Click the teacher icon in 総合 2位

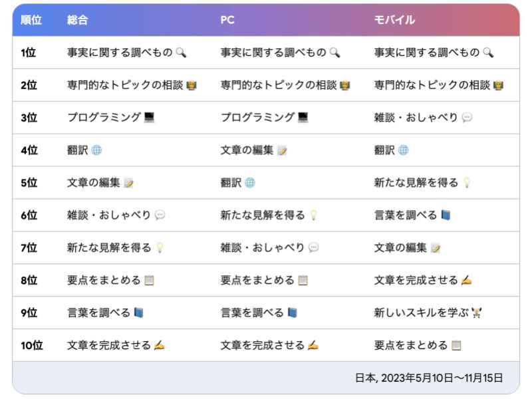pos(192,85)
